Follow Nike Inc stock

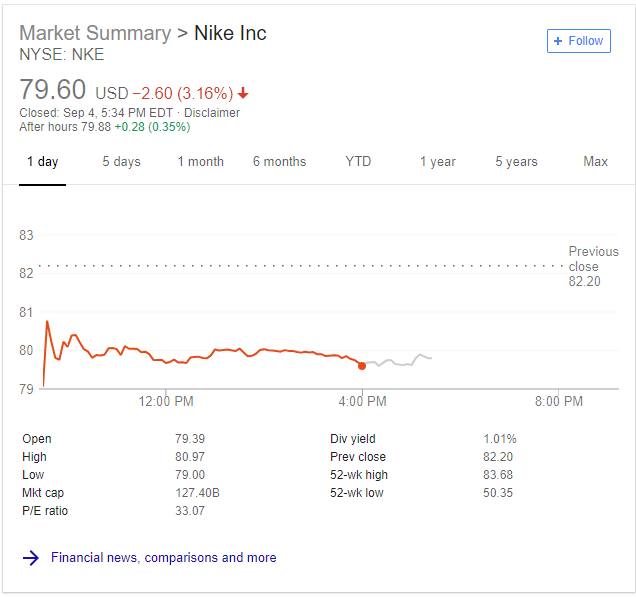[578, 41]
